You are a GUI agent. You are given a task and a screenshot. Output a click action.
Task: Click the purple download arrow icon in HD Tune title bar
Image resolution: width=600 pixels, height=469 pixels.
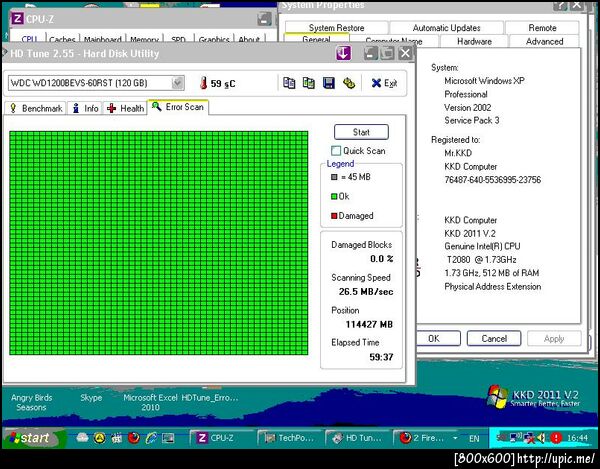[344, 53]
